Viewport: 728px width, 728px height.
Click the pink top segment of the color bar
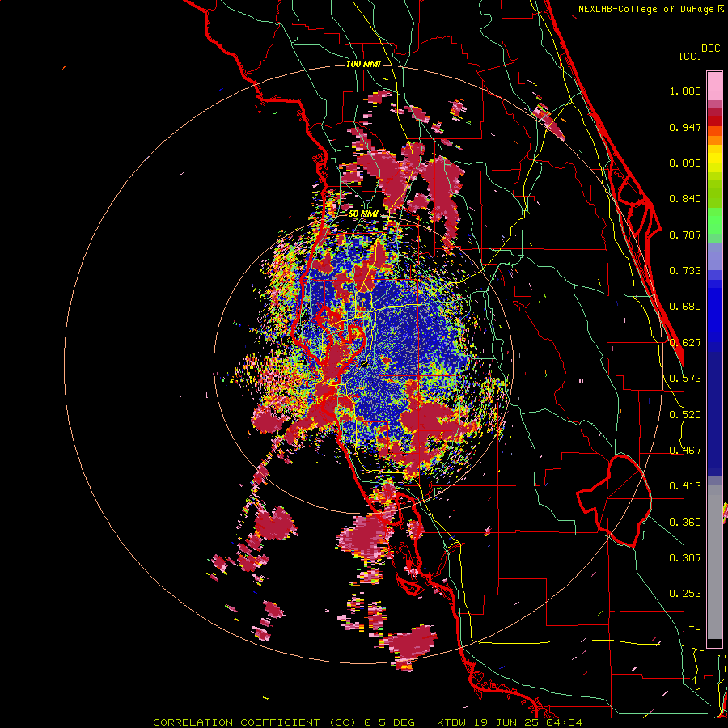click(714, 86)
